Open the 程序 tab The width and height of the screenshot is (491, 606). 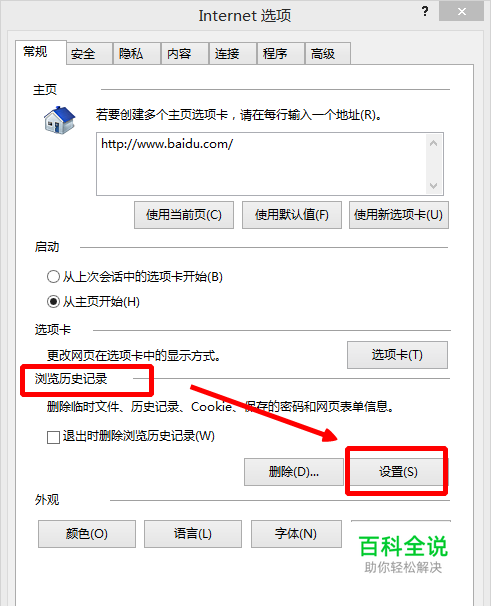coord(281,53)
